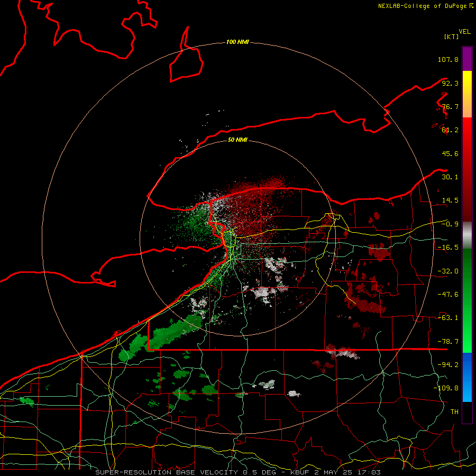Click the 14.5 legend value

(x=450, y=200)
